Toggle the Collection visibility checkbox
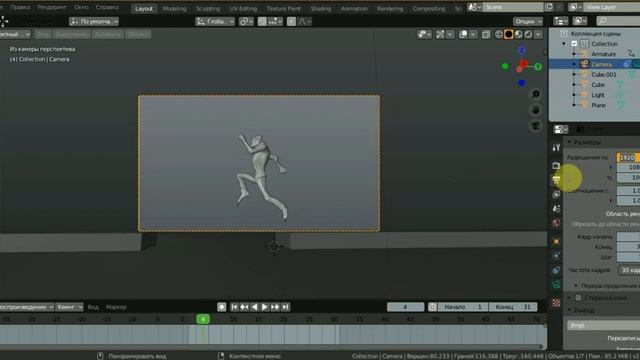The width and height of the screenshot is (640, 360). (574, 44)
